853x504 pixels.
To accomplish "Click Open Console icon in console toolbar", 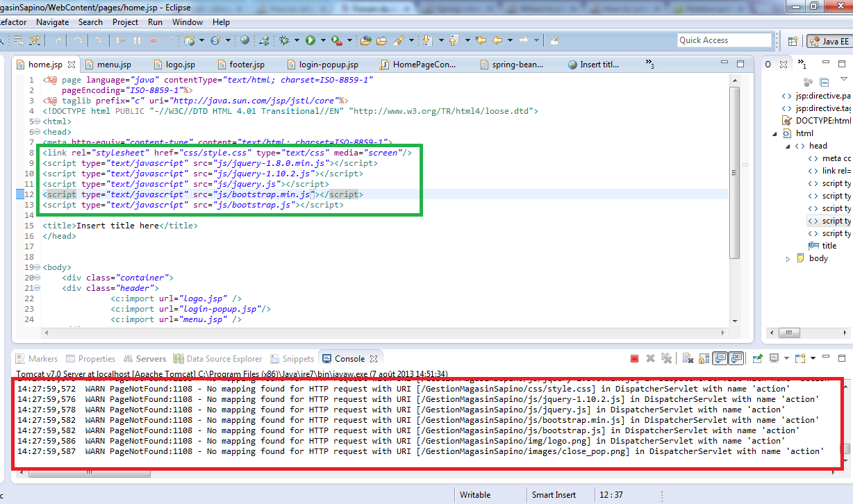I will click(x=800, y=358).
